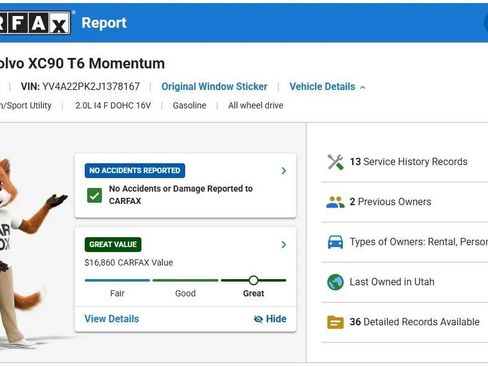Click No Accidents or Damage Reported text

[x=181, y=195]
